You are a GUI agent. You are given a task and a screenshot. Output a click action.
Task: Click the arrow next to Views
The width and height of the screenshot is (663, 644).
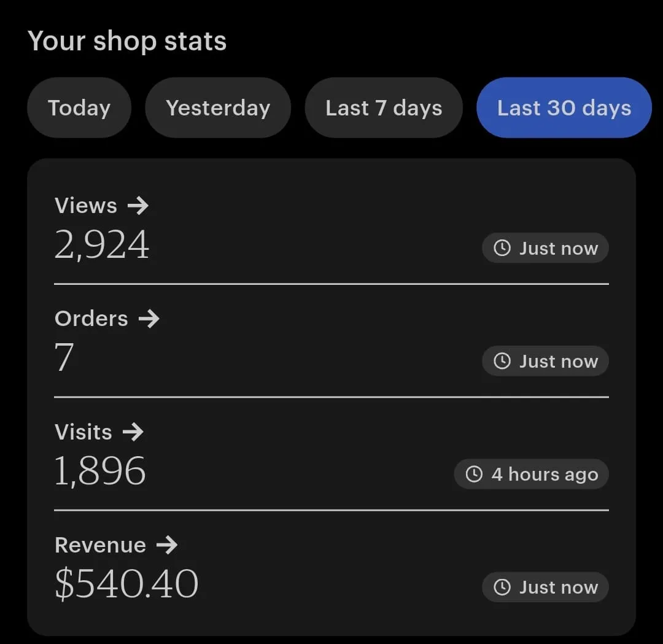coord(138,206)
